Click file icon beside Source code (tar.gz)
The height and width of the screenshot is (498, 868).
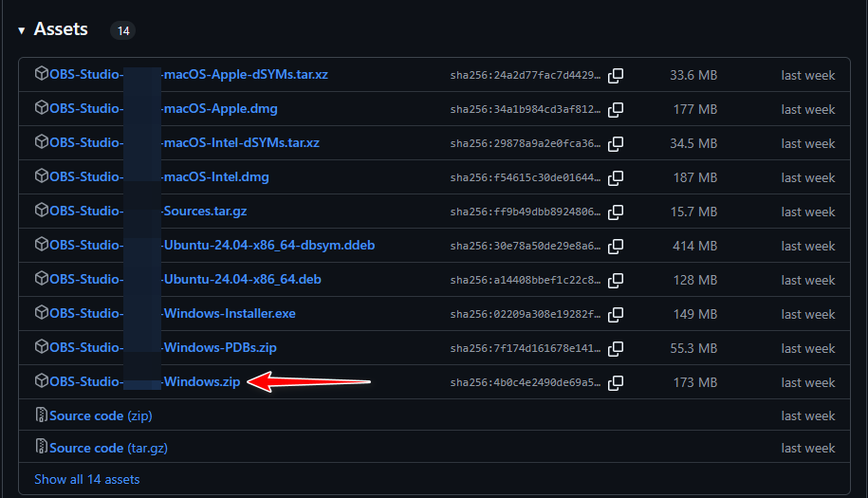click(x=42, y=447)
